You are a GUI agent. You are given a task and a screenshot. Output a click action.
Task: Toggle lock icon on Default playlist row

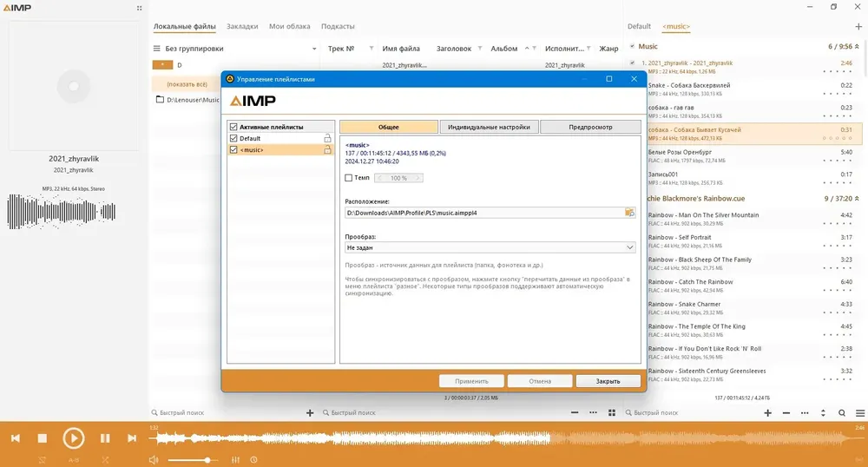327,138
